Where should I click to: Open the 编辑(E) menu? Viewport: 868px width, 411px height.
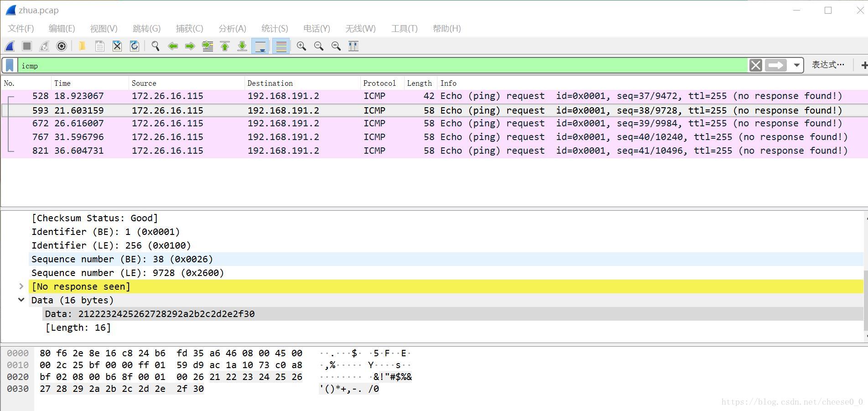62,28
